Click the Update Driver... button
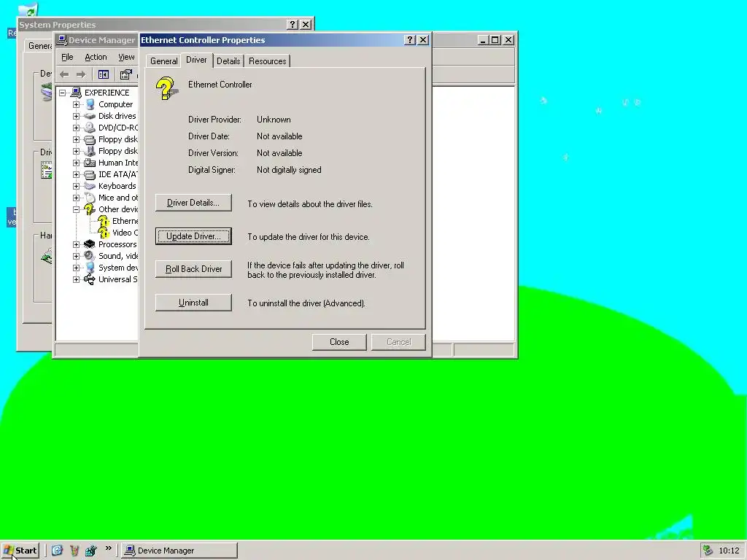This screenshot has height=560, width=747. 193,236
